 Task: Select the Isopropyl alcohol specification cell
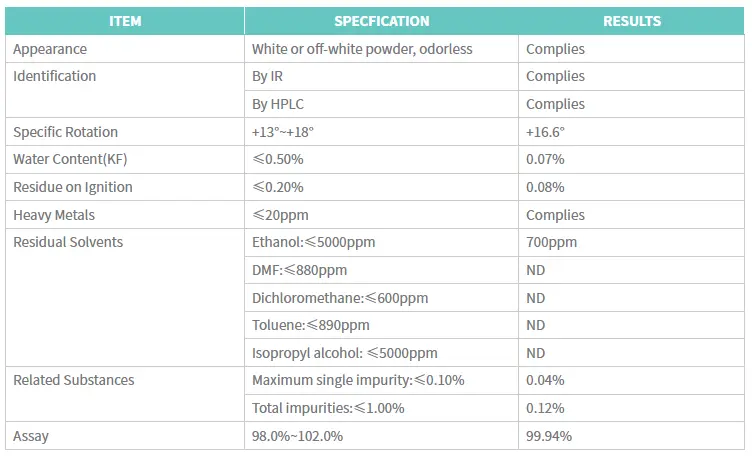345,353
